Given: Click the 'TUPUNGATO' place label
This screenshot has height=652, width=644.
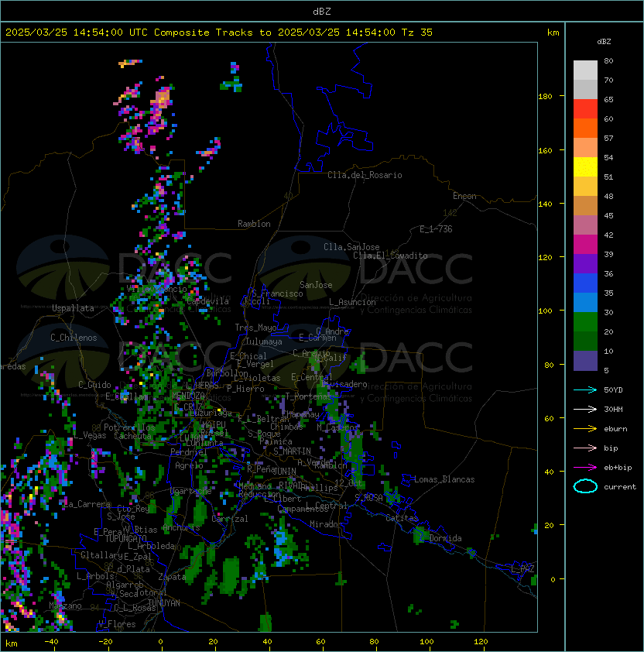Looking at the screenshot, I should click(x=125, y=539).
